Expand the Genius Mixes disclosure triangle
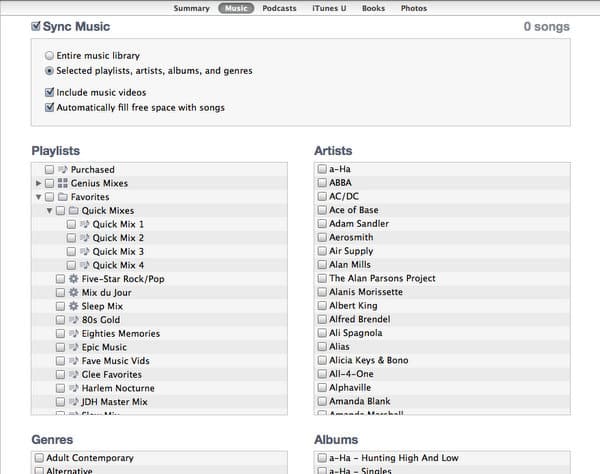The height and width of the screenshot is (474, 600). [38, 183]
